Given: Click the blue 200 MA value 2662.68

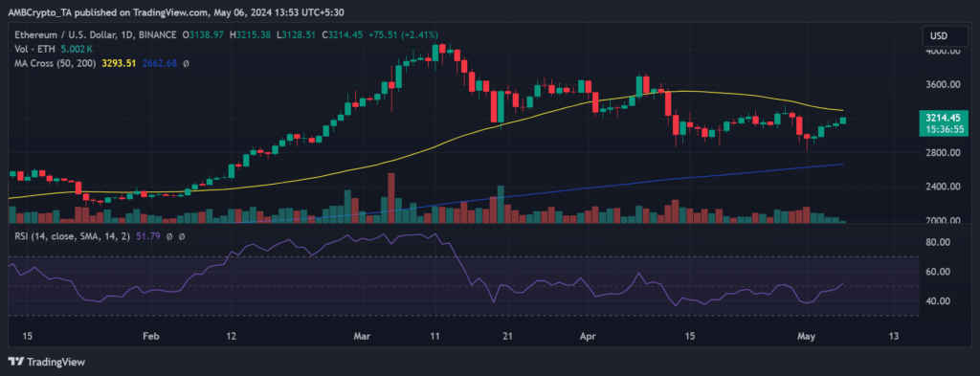Looking at the screenshot, I should click(159, 64).
